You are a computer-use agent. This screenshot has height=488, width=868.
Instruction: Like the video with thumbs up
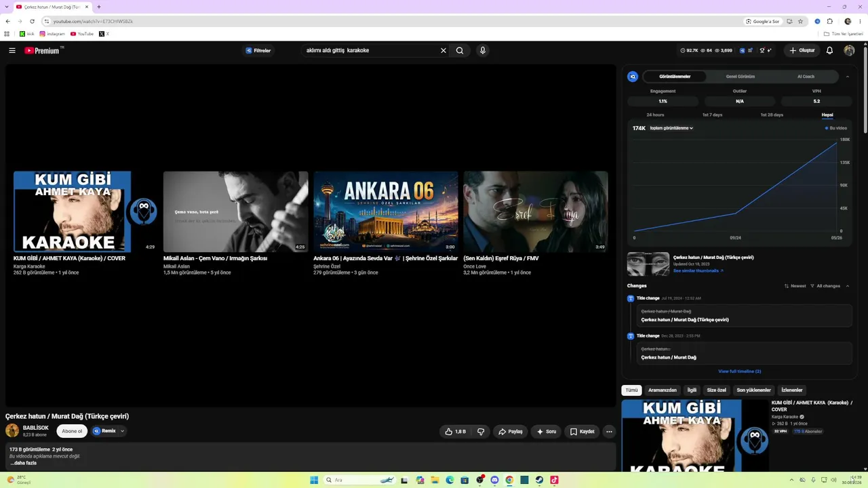[x=456, y=432]
